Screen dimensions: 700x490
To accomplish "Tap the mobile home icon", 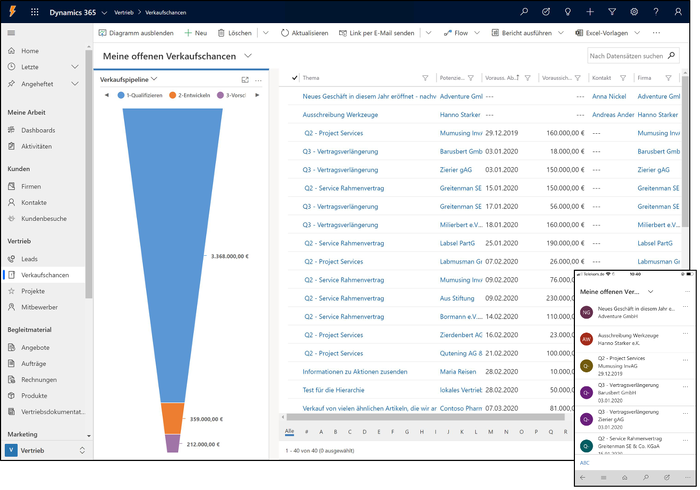I will [x=625, y=478].
